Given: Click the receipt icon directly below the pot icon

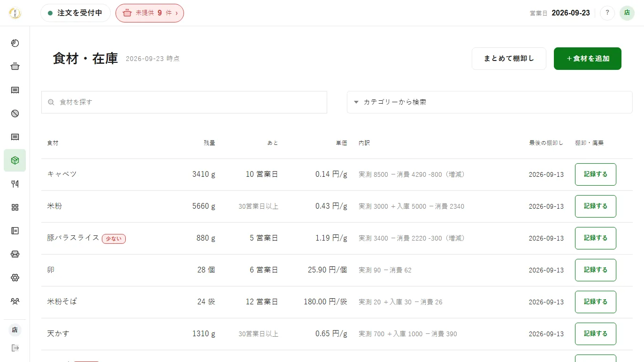Looking at the screenshot, I should click(x=15, y=90).
